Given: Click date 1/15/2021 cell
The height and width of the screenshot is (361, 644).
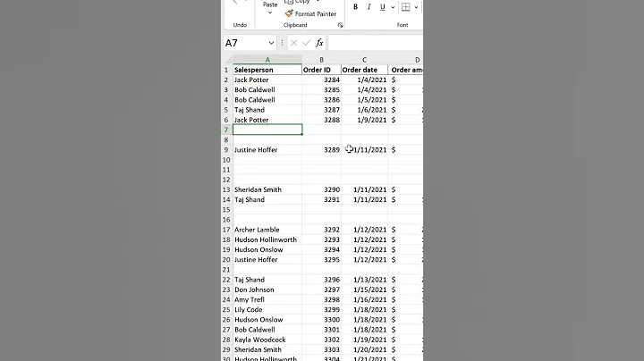Looking at the screenshot, I should (364, 290).
